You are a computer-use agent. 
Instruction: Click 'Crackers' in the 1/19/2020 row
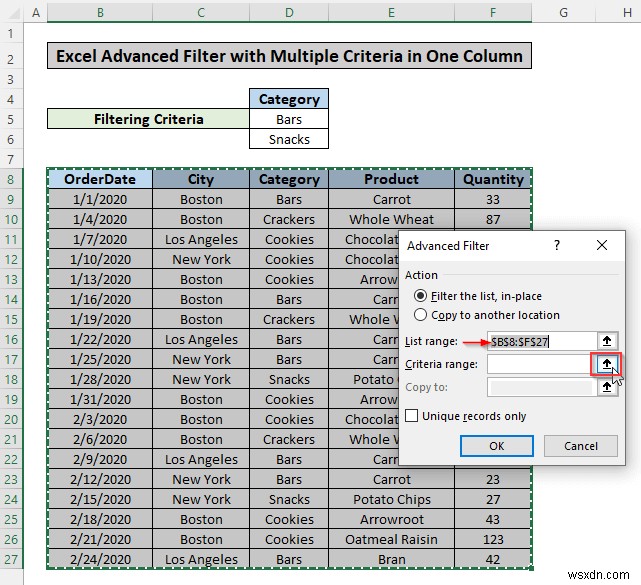click(x=289, y=319)
